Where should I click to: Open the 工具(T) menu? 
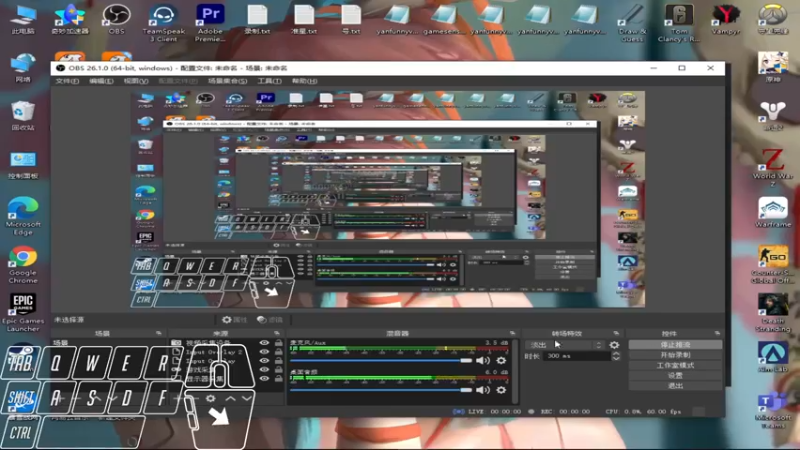point(269,81)
